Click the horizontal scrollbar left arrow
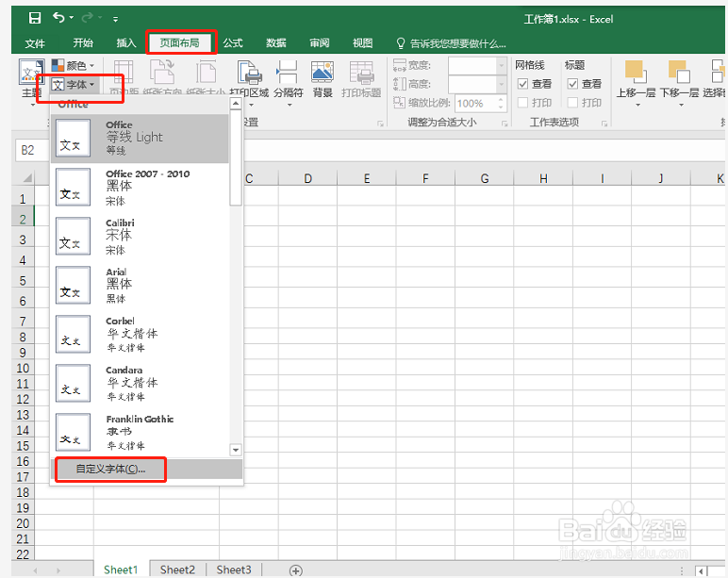Viewport: 728px width, 578px height. 701,571
